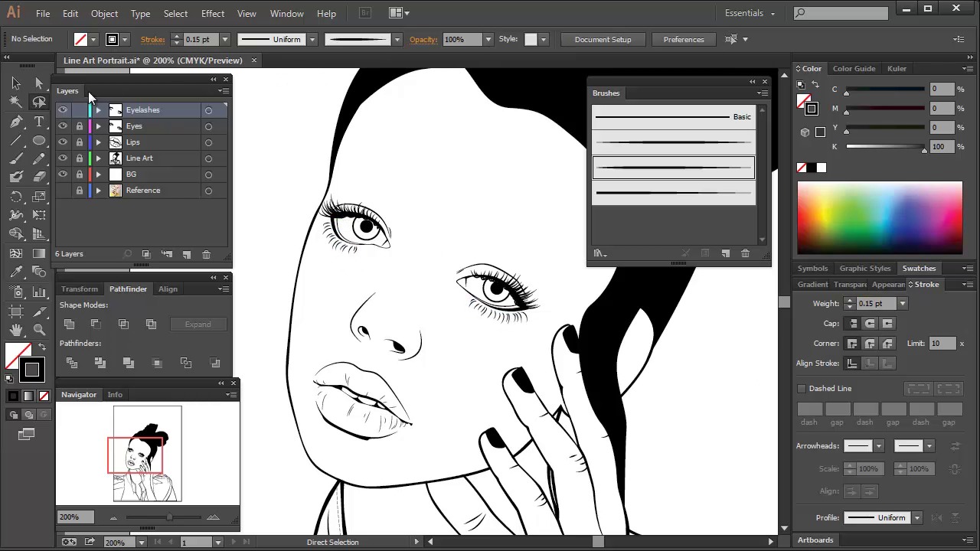Select the Ellipse tool
The height and width of the screenshot is (551, 980).
click(39, 141)
